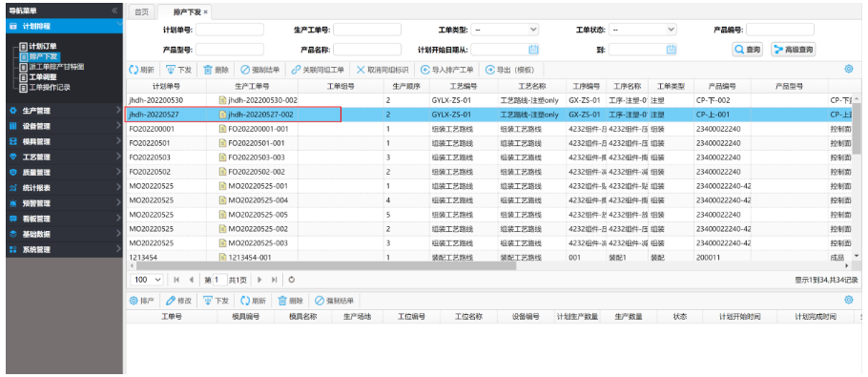
Task: Click the upper toolbar 刷新 refresh icon
Action: (x=134, y=71)
